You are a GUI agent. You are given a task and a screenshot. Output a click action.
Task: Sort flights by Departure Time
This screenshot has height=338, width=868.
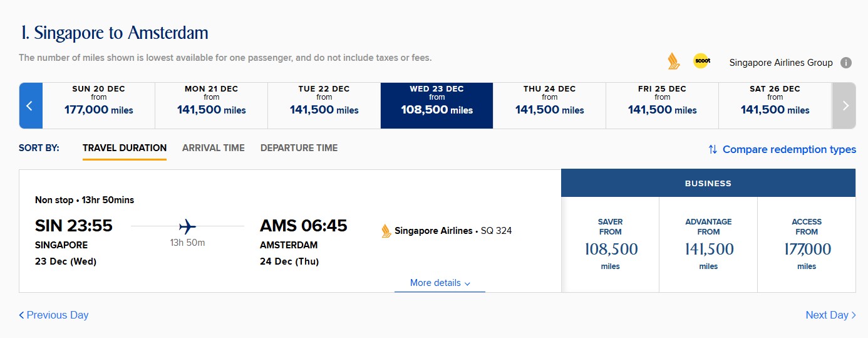tap(299, 148)
